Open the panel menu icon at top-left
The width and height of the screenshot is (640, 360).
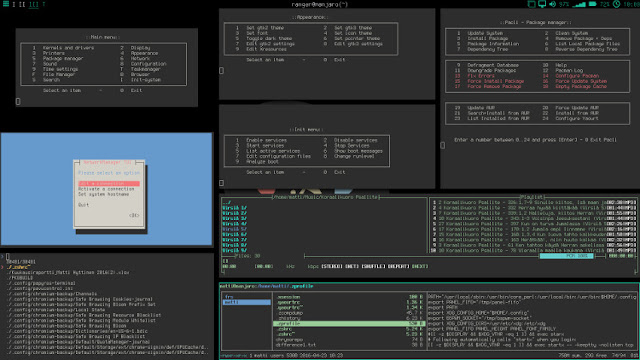point(6,4)
